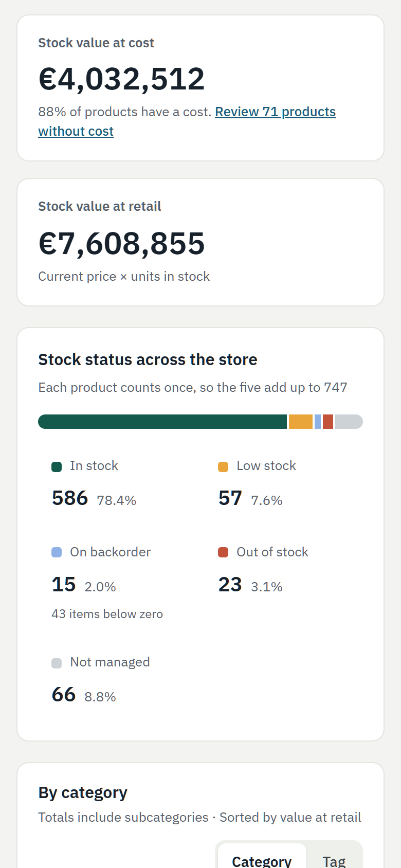Viewport: 401px width, 868px height.
Task: Click the 78.4% in stock percentage
Action: pos(116,500)
